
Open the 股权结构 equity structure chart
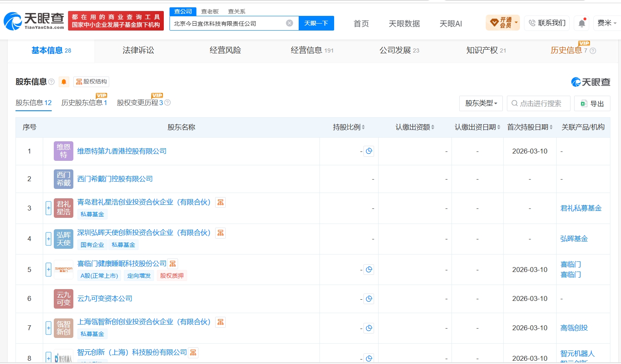91,82
